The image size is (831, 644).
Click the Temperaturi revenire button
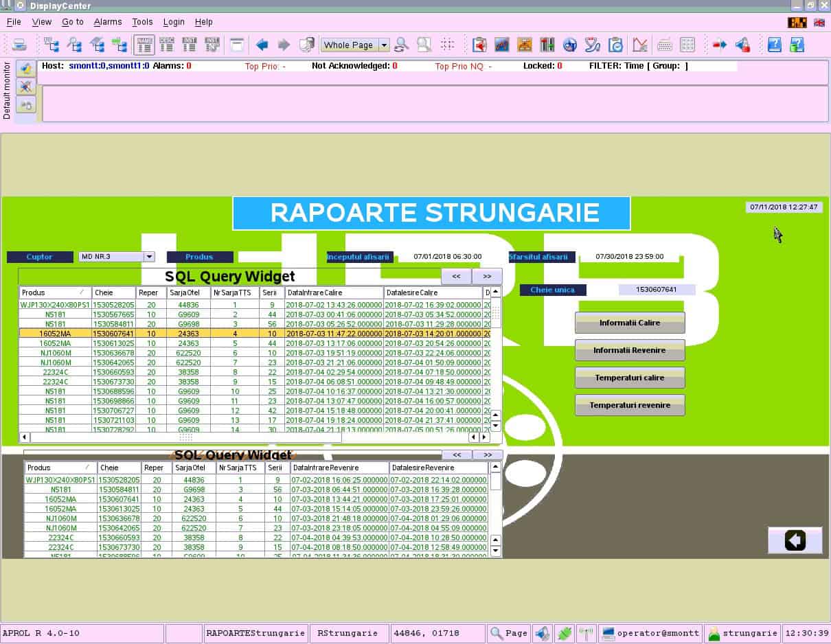tap(629, 405)
